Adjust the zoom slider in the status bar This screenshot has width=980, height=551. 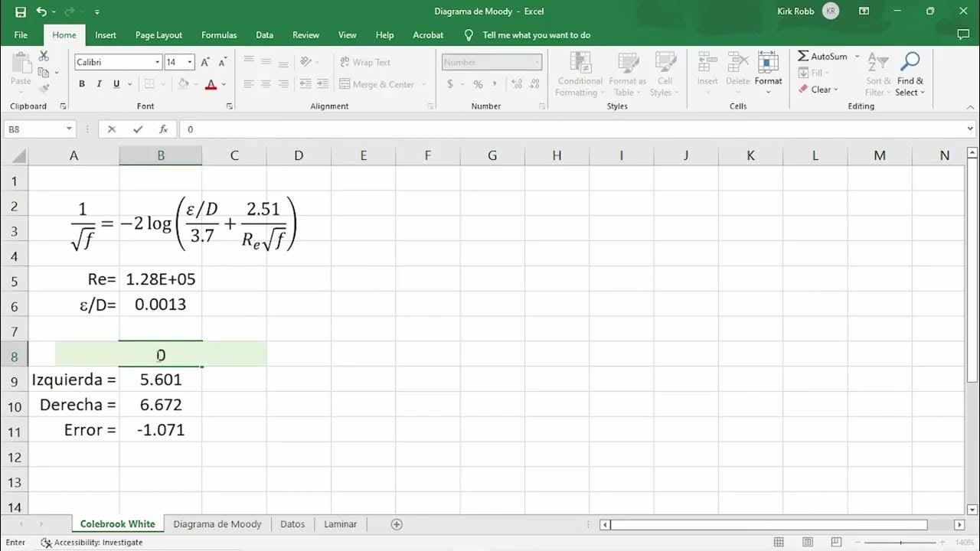pos(900,543)
